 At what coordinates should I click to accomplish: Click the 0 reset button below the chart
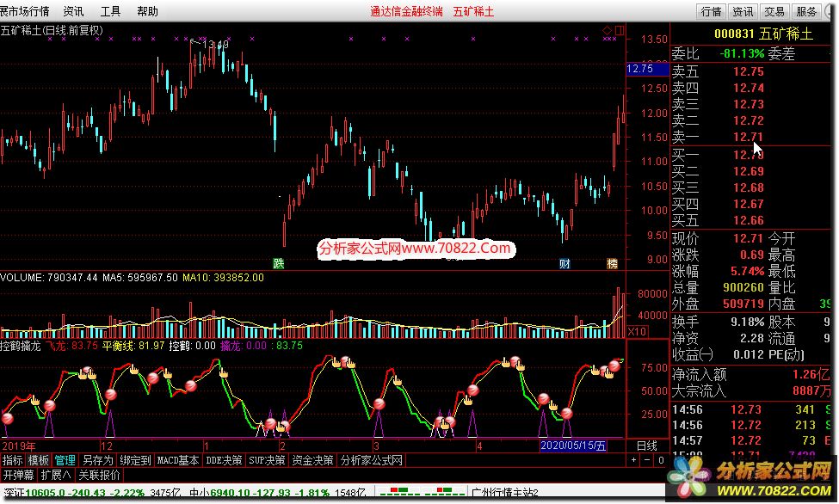[x=661, y=460]
